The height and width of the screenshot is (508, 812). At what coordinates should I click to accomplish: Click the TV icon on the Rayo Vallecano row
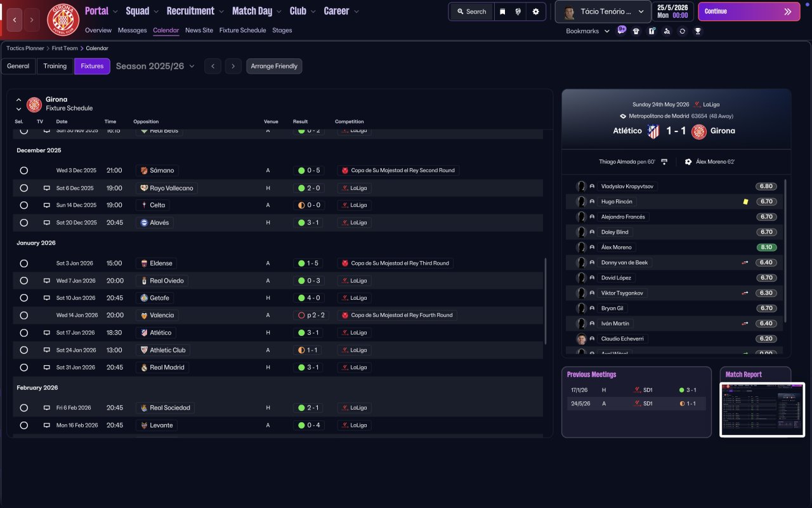(x=46, y=188)
